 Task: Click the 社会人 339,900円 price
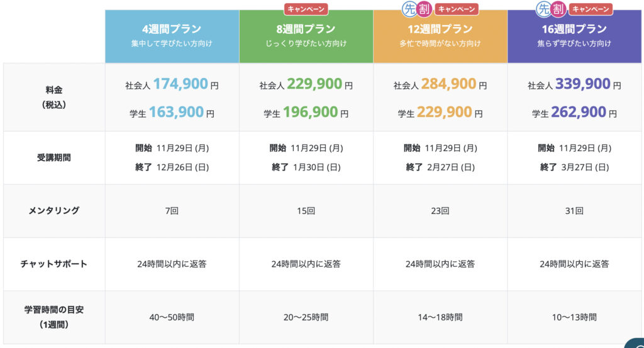574,84
